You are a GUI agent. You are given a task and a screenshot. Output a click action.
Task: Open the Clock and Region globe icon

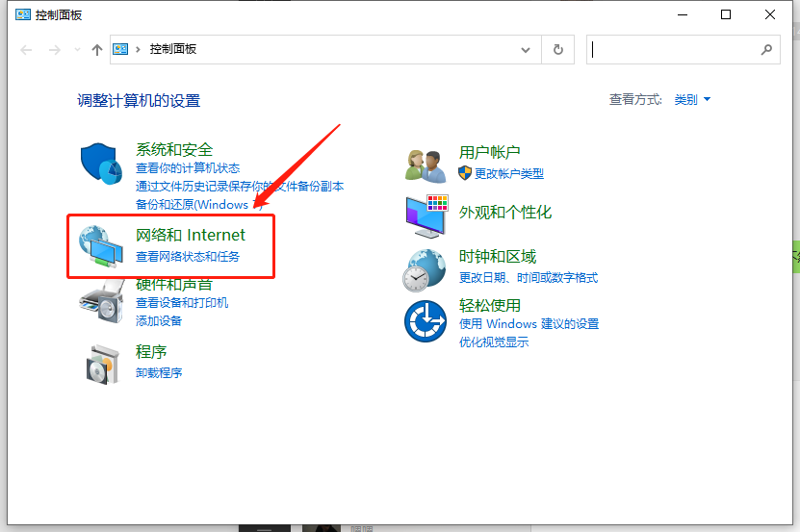[x=424, y=270]
